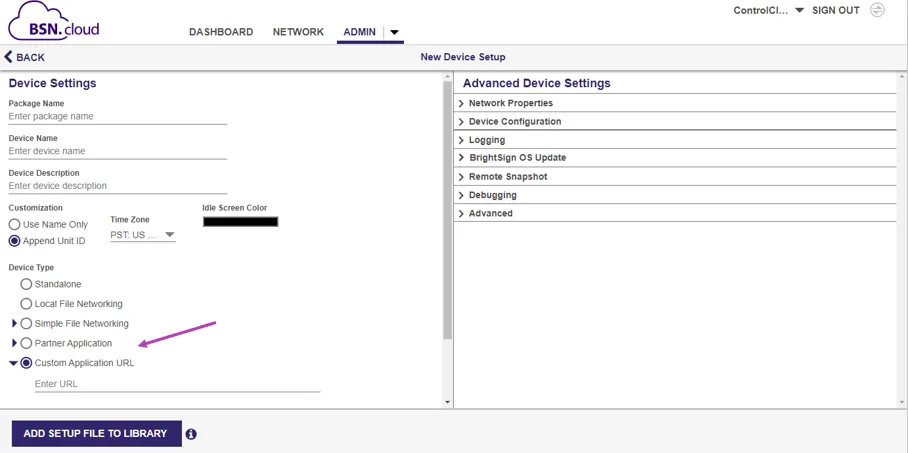Expand the Logging section

pyautogui.click(x=675, y=140)
